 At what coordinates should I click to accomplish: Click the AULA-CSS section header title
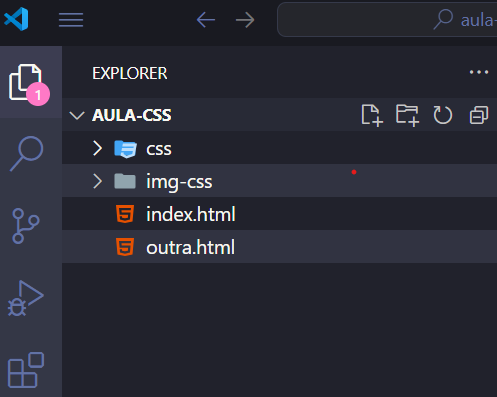132,115
